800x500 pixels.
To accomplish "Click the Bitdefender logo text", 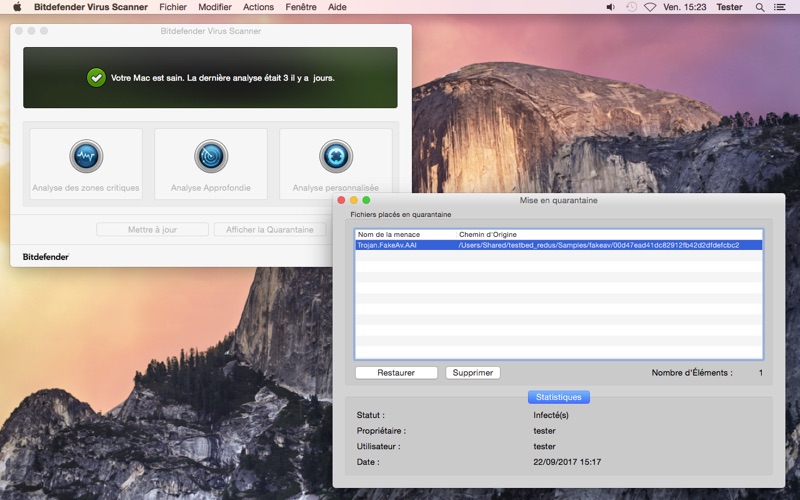I will [x=45, y=257].
